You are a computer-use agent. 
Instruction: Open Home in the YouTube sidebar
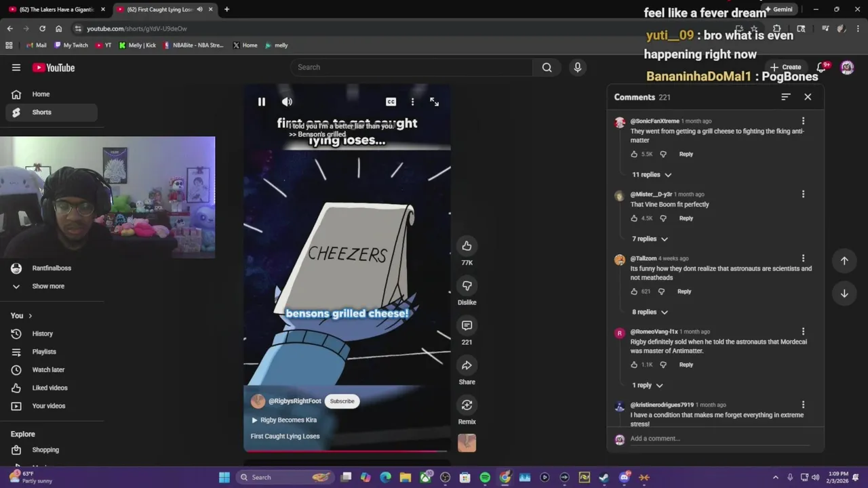point(52,94)
